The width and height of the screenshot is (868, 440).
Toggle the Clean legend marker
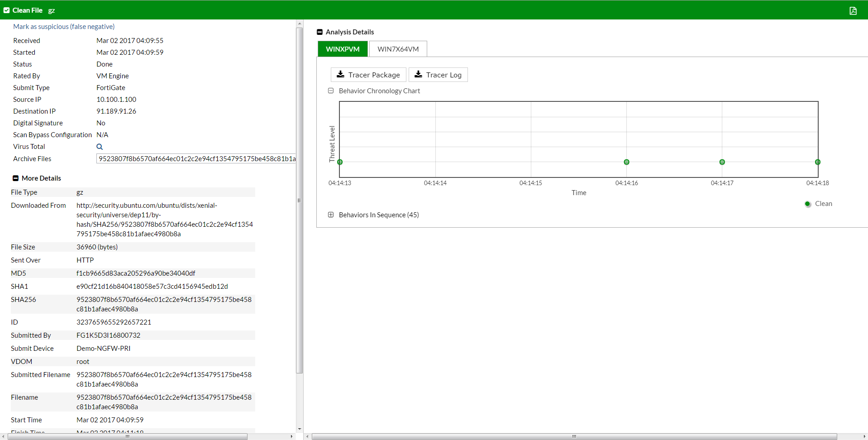(808, 204)
